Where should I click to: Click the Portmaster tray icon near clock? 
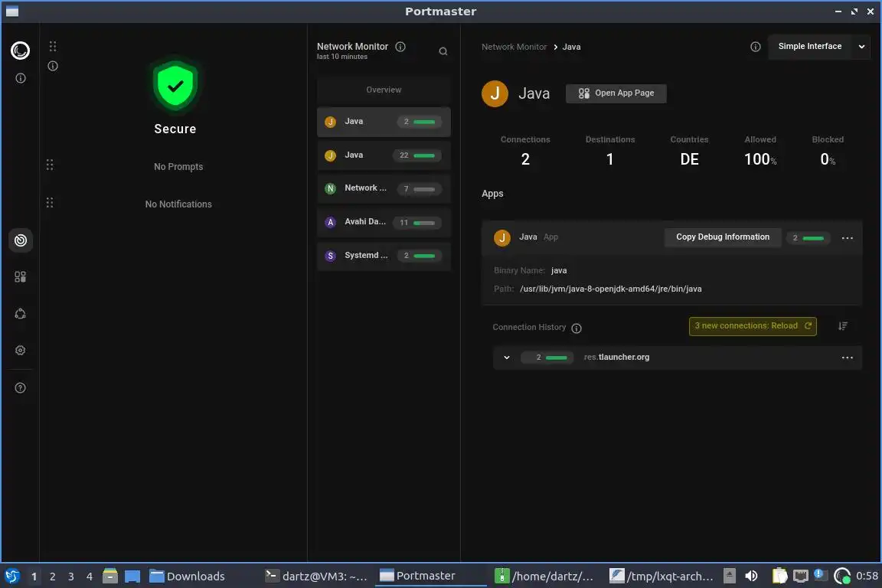(842, 576)
